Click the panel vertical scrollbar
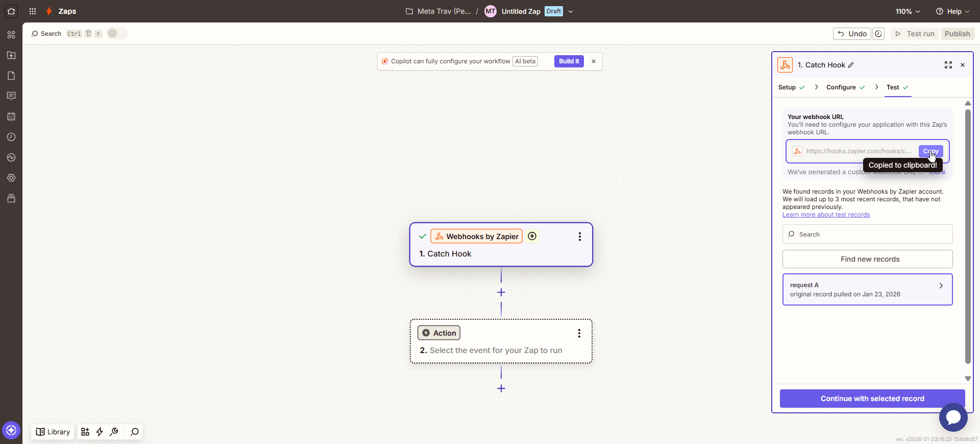 968,236
